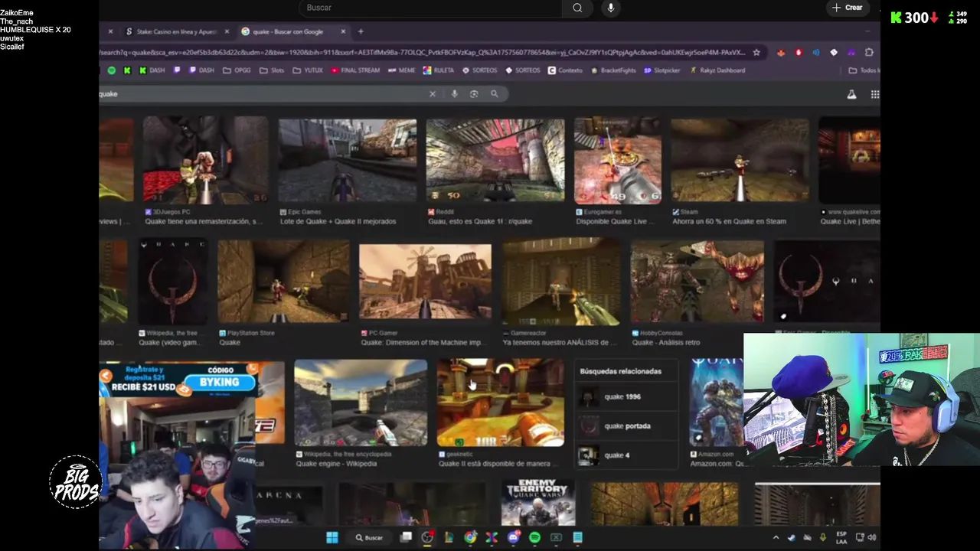The image size is (980, 551).
Task: Open the geeknetic Quake II image
Action: pyautogui.click(x=500, y=403)
